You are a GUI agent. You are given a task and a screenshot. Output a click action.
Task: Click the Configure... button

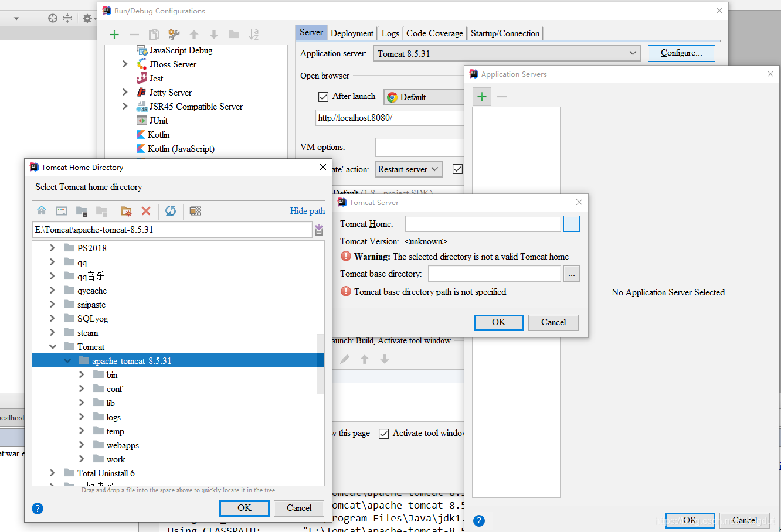tap(681, 53)
